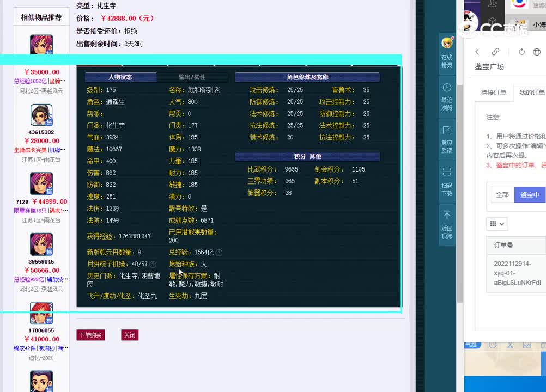Click the colorful app icon at top right

coord(519,4)
